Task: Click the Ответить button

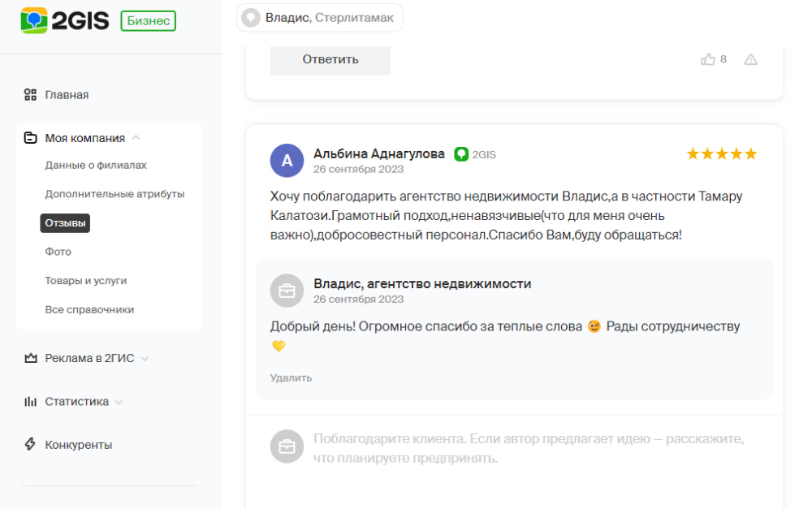Action: (330, 59)
